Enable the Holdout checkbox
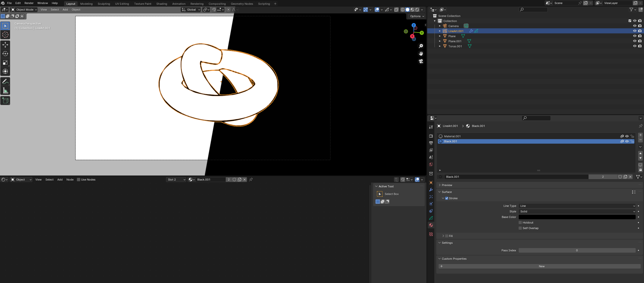The width and height of the screenshot is (644, 283). point(520,223)
